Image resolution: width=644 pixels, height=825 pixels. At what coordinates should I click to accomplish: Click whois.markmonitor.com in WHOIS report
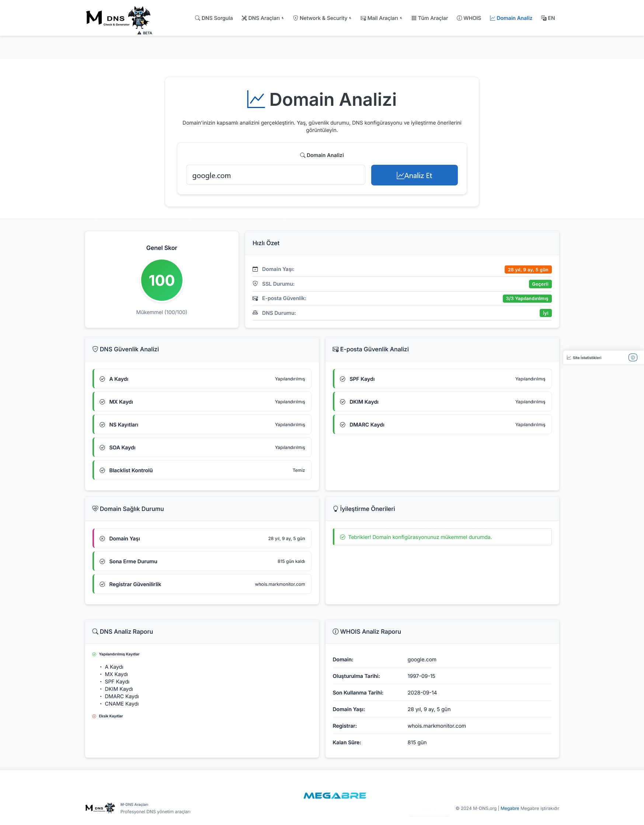[436, 726]
